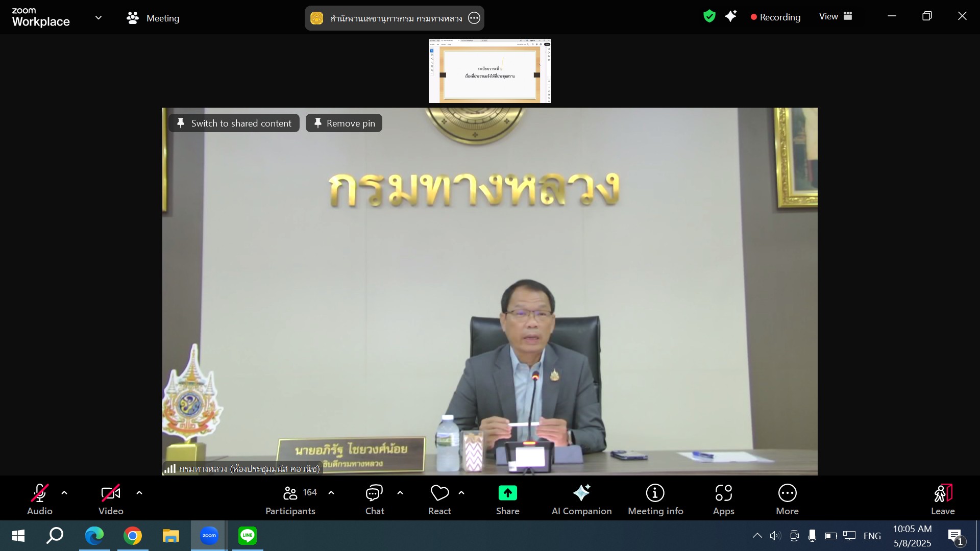Unmute the Audio microphone
The width and height of the screenshot is (980, 551).
(x=40, y=493)
